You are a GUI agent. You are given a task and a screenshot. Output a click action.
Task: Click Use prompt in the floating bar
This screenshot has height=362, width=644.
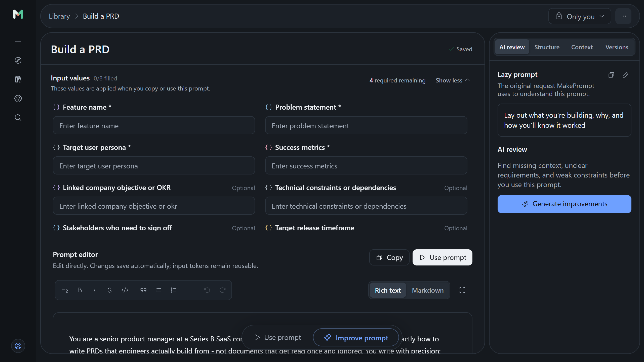[277, 338]
